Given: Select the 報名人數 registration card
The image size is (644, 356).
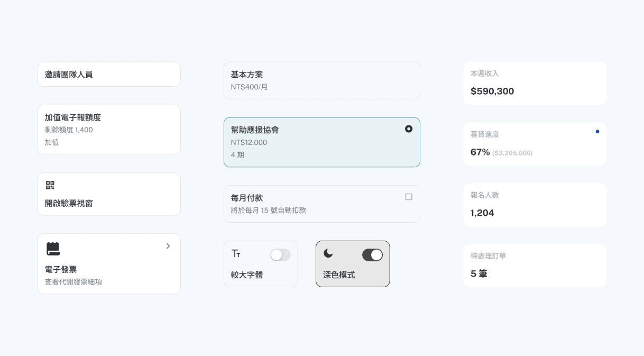Looking at the screenshot, I should point(535,205).
